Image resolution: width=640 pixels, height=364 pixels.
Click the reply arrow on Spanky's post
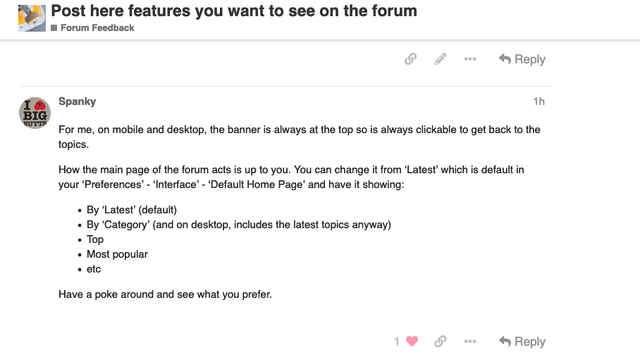tap(522, 341)
